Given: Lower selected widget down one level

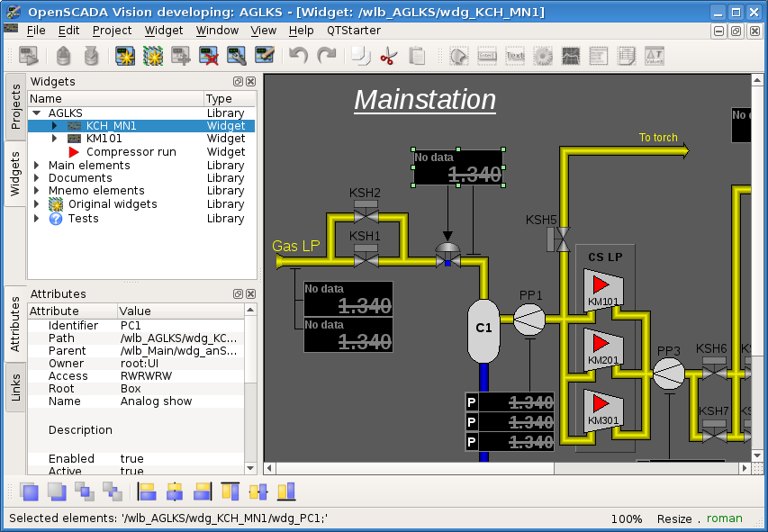Looking at the screenshot, I should point(113,491).
